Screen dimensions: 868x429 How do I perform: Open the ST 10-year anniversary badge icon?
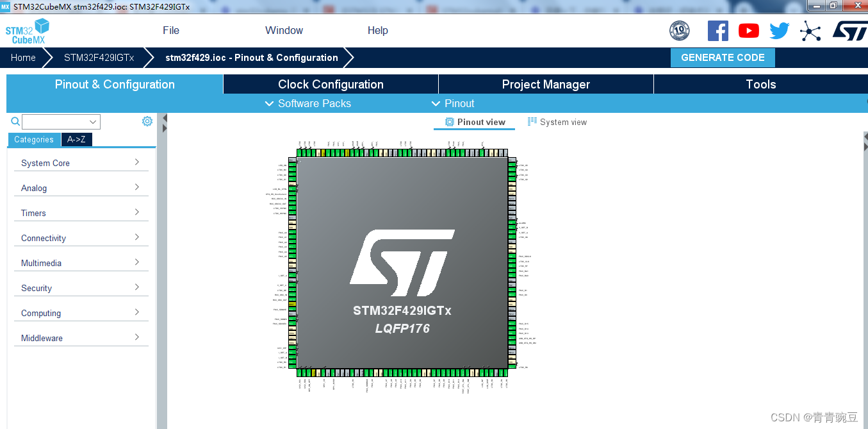679,31
